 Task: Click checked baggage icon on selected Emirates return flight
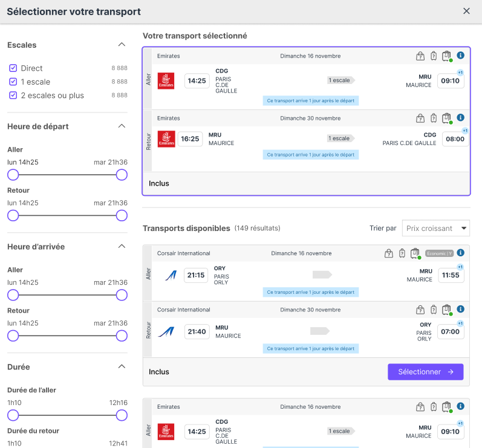[447, 118]
